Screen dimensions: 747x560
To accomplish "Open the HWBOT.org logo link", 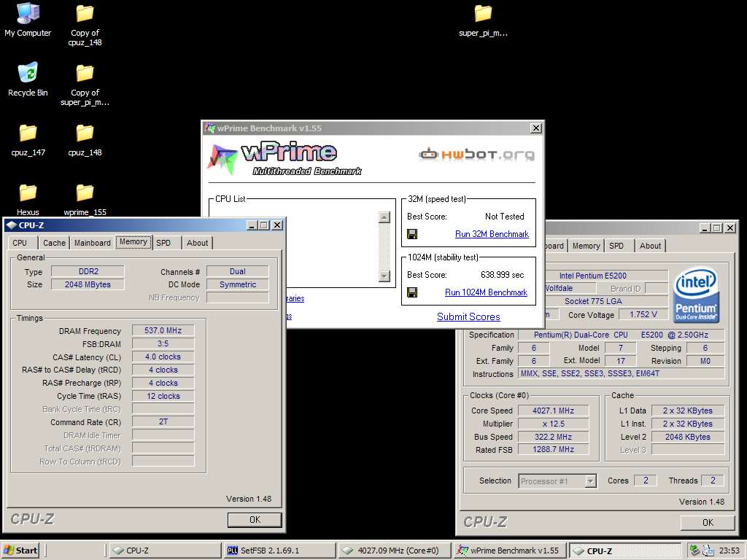I will (x=476, y=155).
